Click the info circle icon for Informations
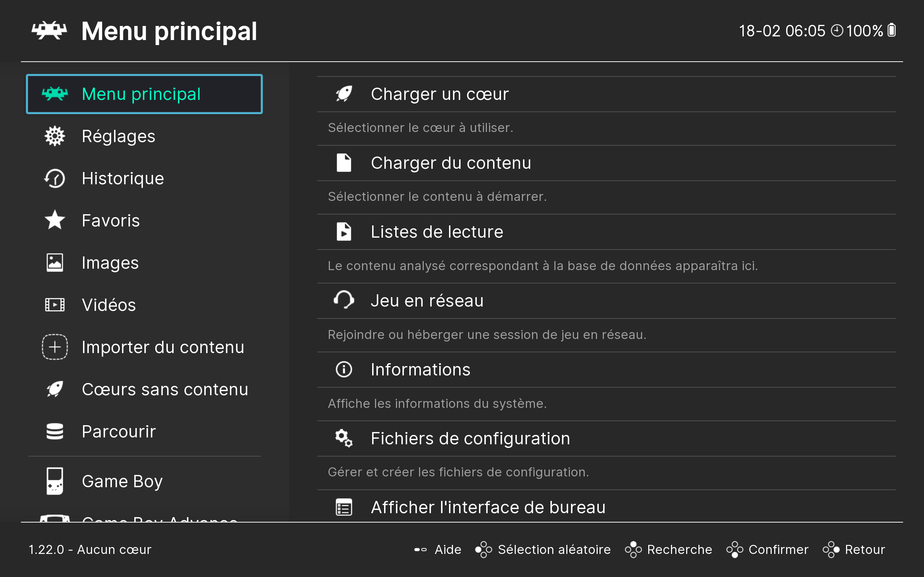Image resolution: width=924 pixels, height=577 pixels. [344, 369]
